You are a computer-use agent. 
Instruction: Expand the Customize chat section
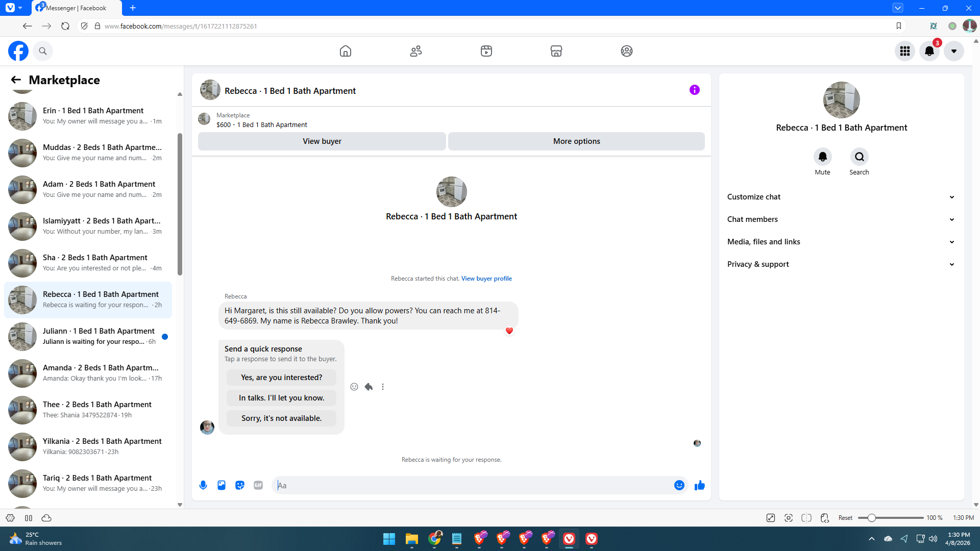click(841, 197)
